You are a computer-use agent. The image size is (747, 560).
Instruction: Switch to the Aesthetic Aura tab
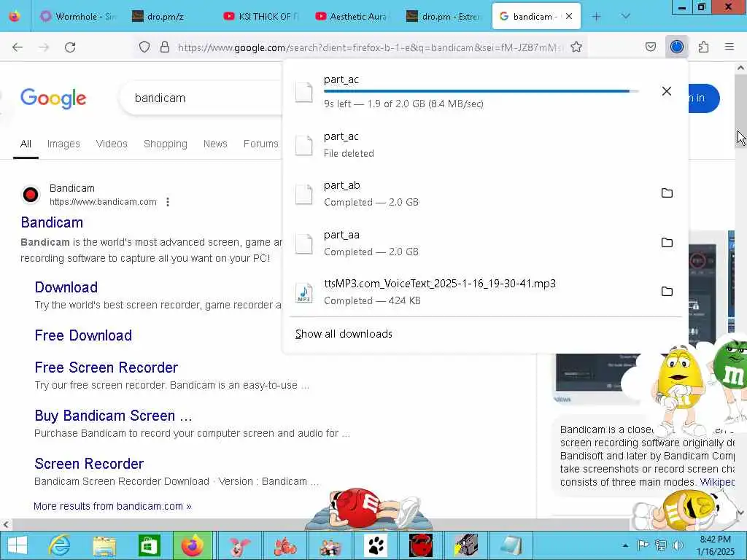pyautogui.click(x=354, y=17)
